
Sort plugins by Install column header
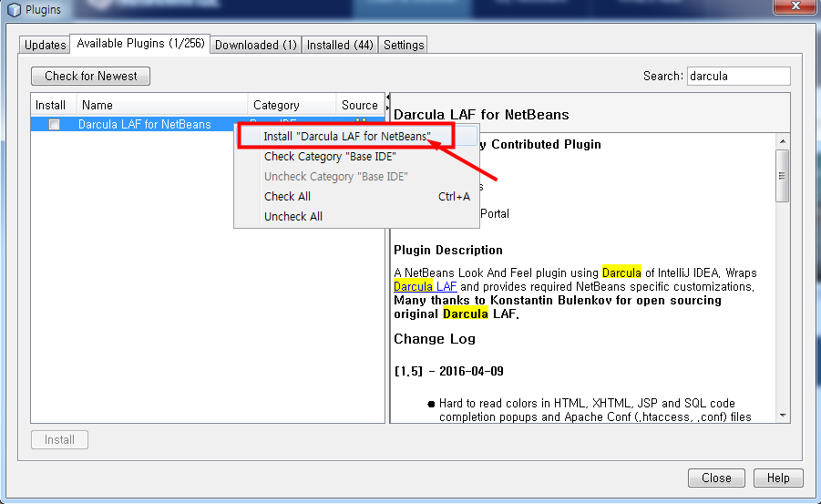pos(54,105)
